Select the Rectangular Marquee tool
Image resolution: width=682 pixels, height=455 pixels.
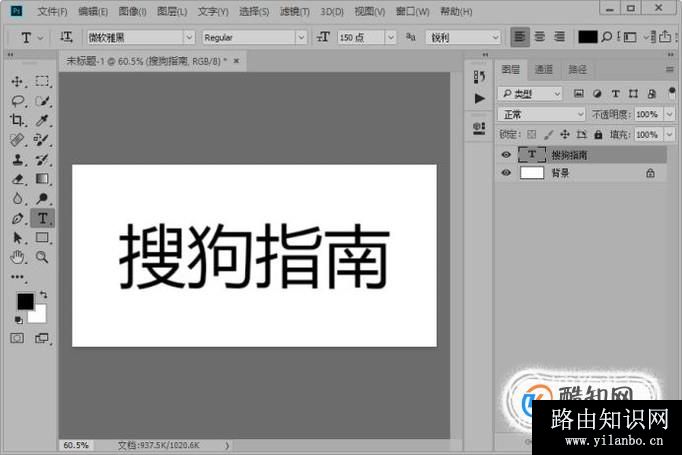click(42, 81)
